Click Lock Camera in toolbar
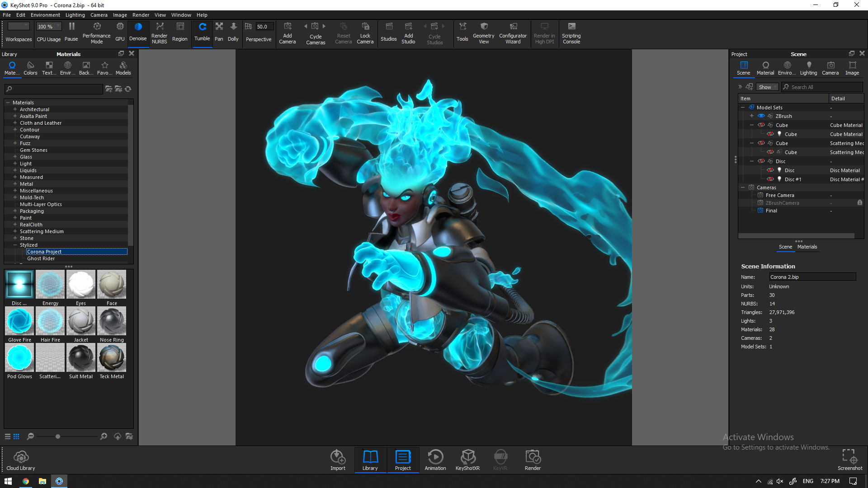This screenshot has height=488, width=868. (365, 32)
